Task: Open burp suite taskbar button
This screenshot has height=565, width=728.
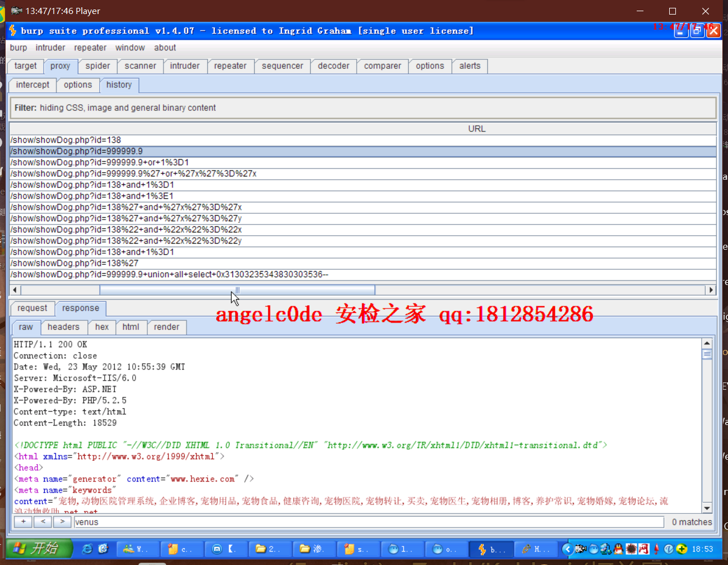Action: pos(492,549)
